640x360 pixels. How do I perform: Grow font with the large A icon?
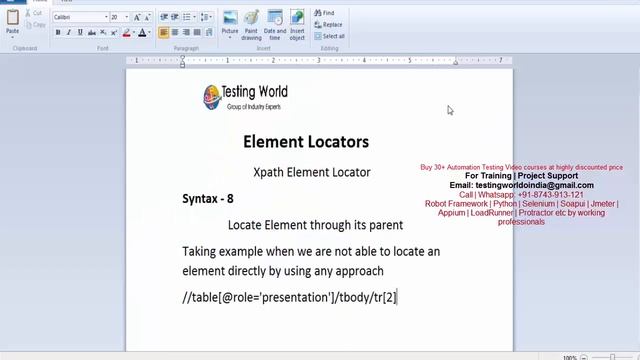tap(137, 17)
